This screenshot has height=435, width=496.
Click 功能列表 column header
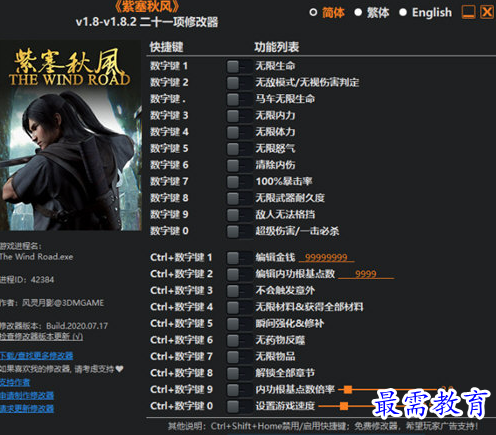(277, 47)
